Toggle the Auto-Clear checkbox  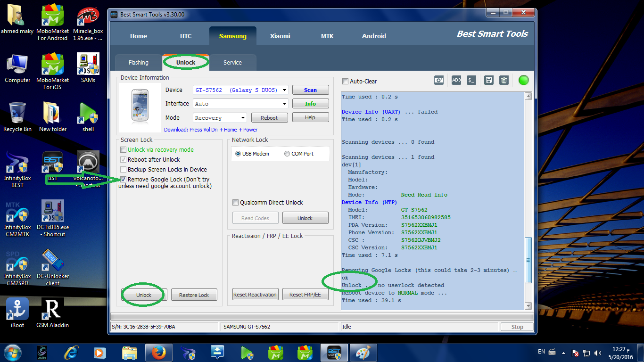(345, 81)
